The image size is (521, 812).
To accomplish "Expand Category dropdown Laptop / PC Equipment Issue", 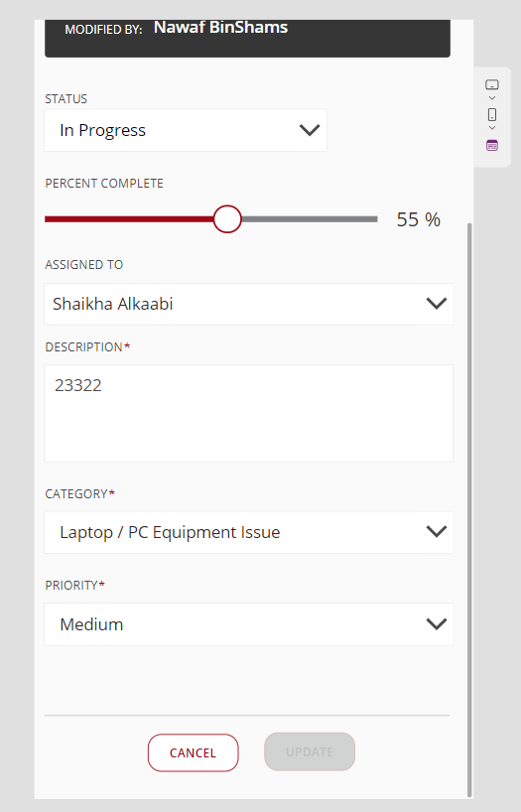I will click(248, 532).
